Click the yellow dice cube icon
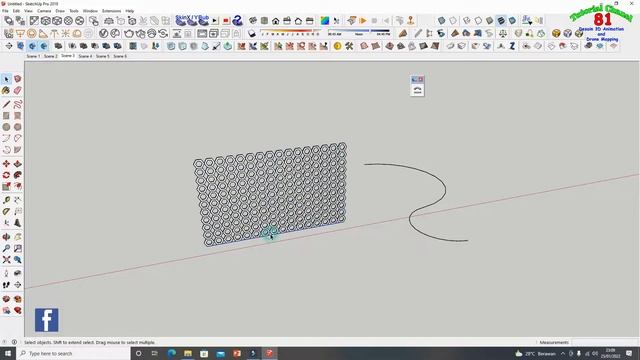This screenshot has width=640, height=360. (556, 33)
